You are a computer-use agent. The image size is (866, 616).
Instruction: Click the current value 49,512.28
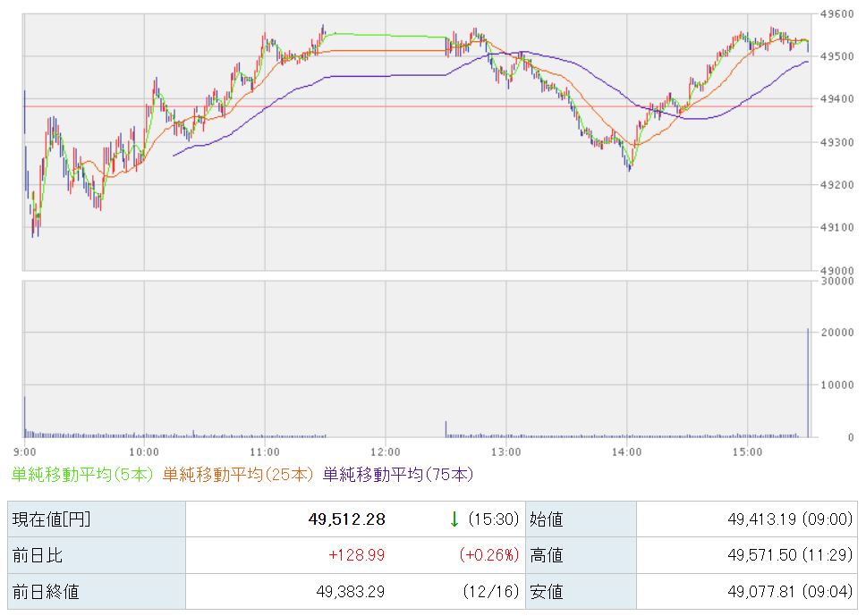(x=349, y=519)
